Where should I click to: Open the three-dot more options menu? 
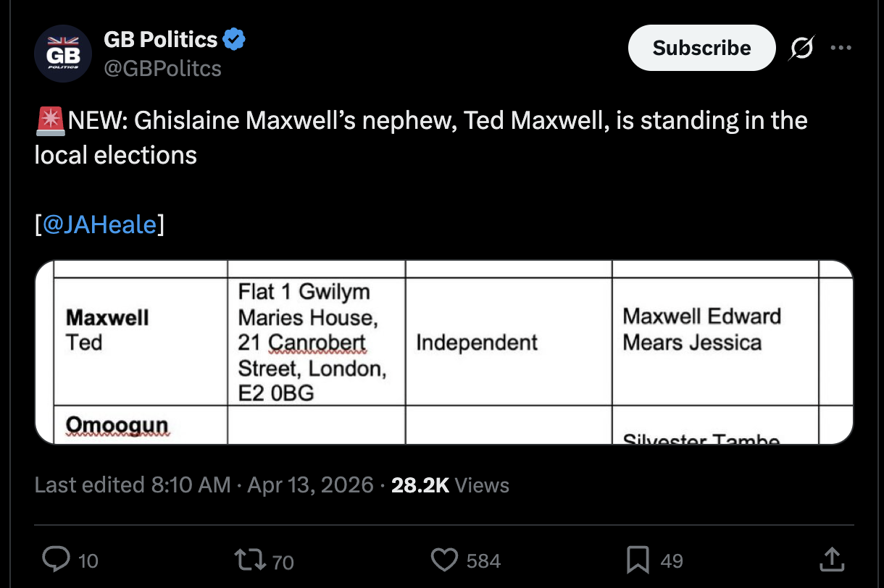tap(841, 49)
